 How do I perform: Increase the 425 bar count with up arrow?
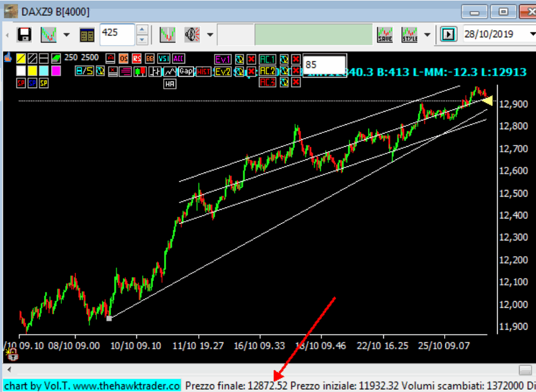tap(142, 30)
